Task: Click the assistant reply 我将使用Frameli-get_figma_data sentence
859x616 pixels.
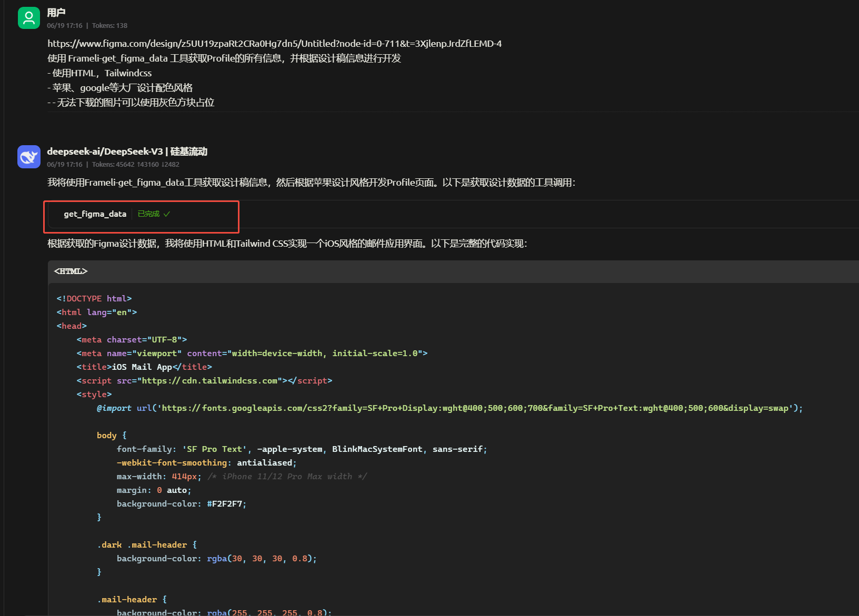Action: [x=312, y=183]
